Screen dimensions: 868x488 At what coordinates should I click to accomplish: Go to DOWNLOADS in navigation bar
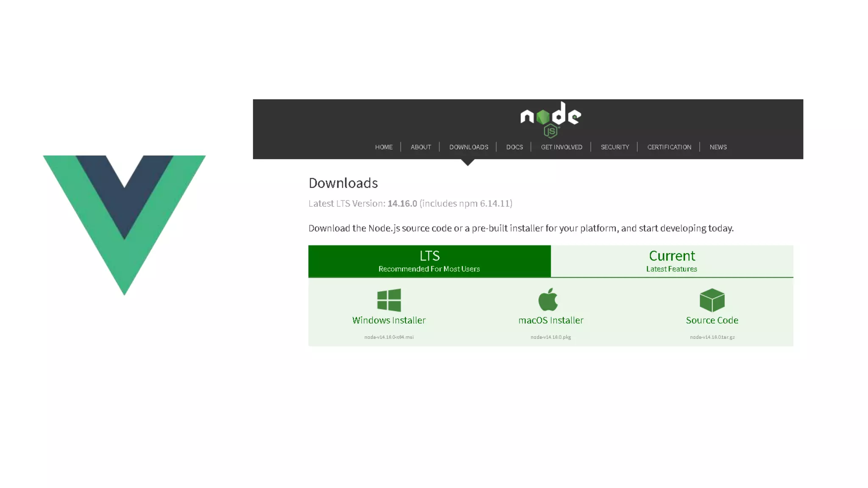point(468,147)
